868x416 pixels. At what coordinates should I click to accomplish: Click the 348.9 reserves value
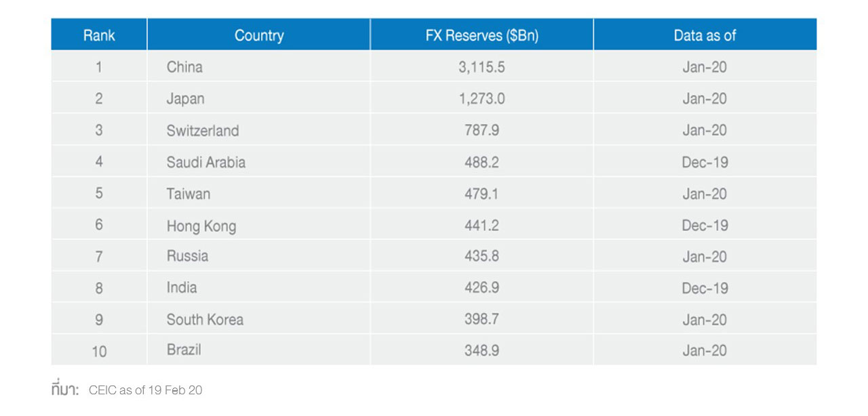click(481, 350)
